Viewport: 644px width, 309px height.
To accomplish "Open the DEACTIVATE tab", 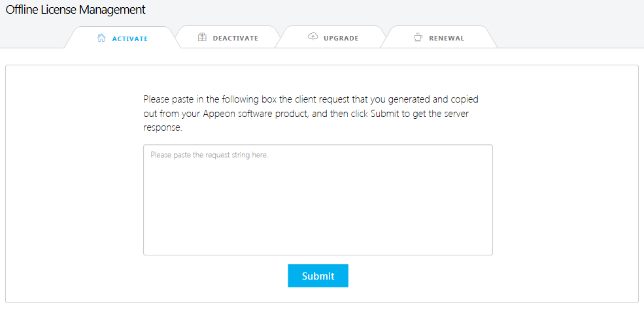I will pos(235,39).
